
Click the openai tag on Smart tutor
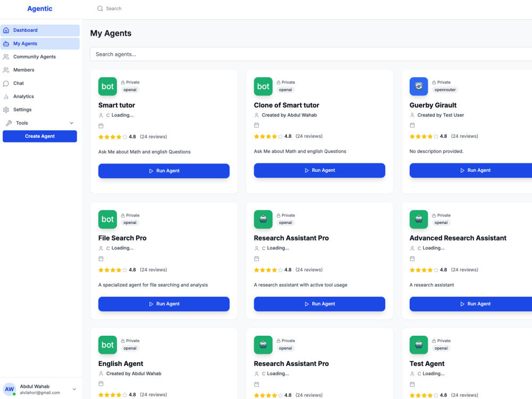(x=130, y=90)
